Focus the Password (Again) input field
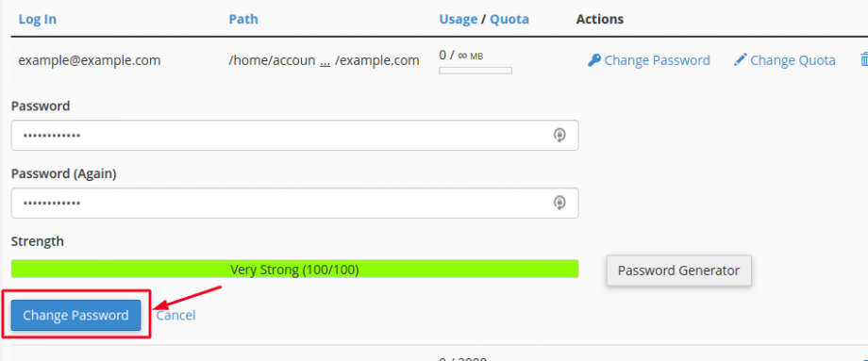868x361 pixels. (x=294, y=203)
